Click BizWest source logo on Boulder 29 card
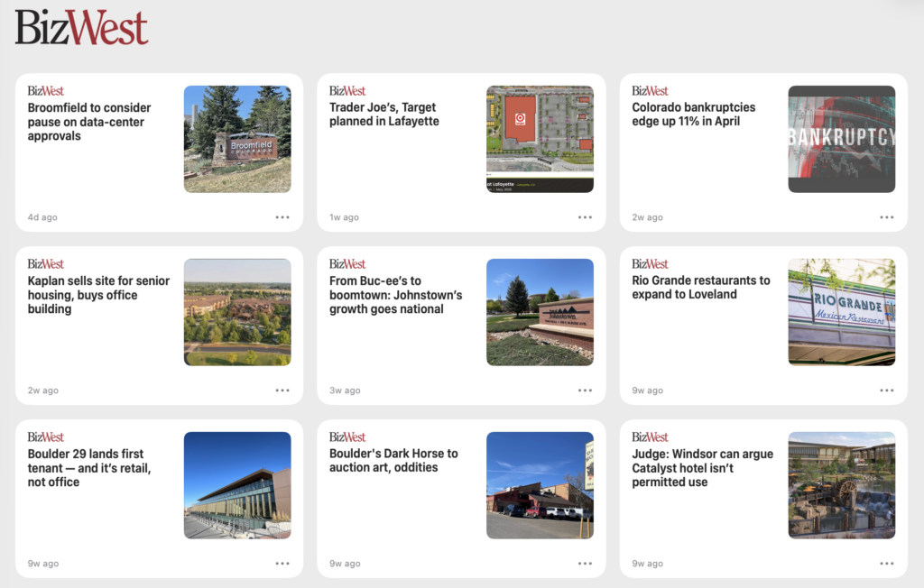924x588 pixels. (45, 437)
